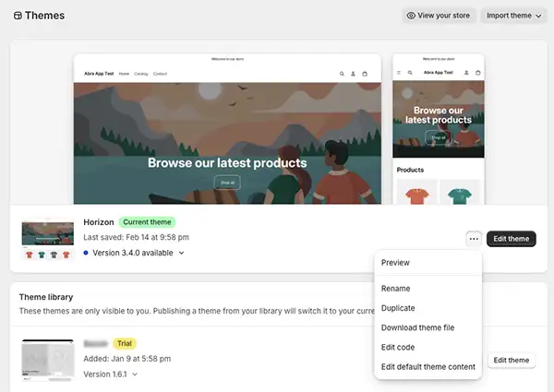This screenshot has height=392, width=554.
Task: Click Edit theme for the Trial theme
Action: click(x=511, y=361)
